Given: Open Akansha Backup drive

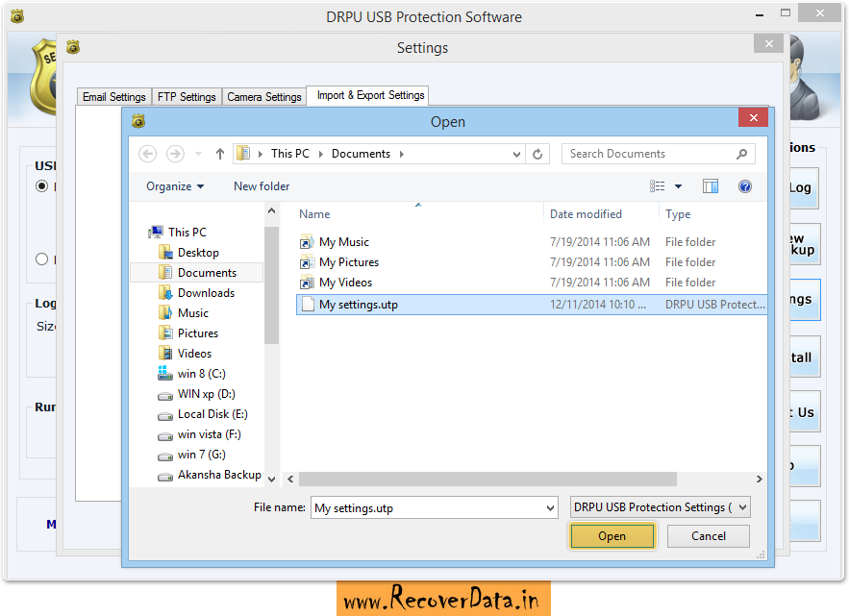Looking at the screenshot, I should (209, 475).
